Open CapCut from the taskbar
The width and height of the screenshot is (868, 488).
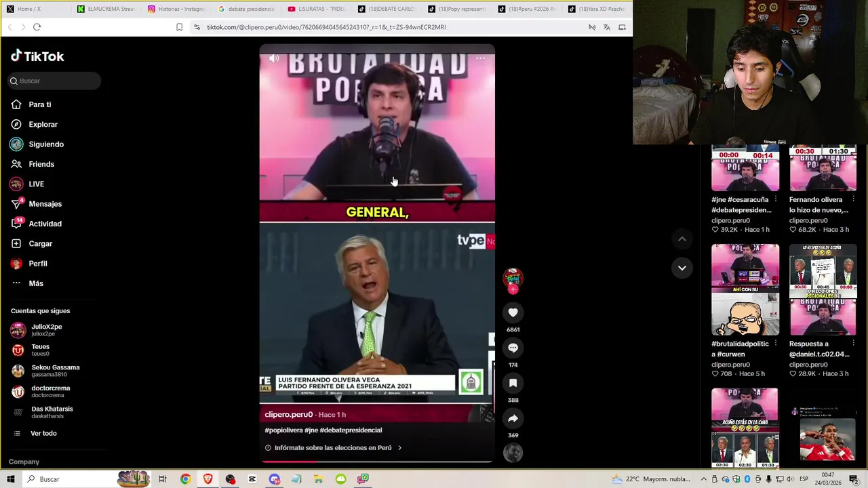tap(252, 479)
